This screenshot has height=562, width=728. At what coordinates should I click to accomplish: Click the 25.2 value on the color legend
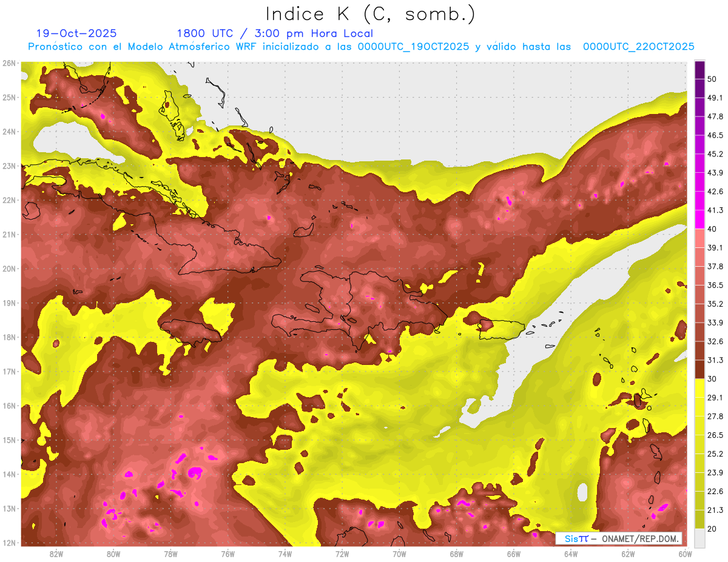[716, 453]
